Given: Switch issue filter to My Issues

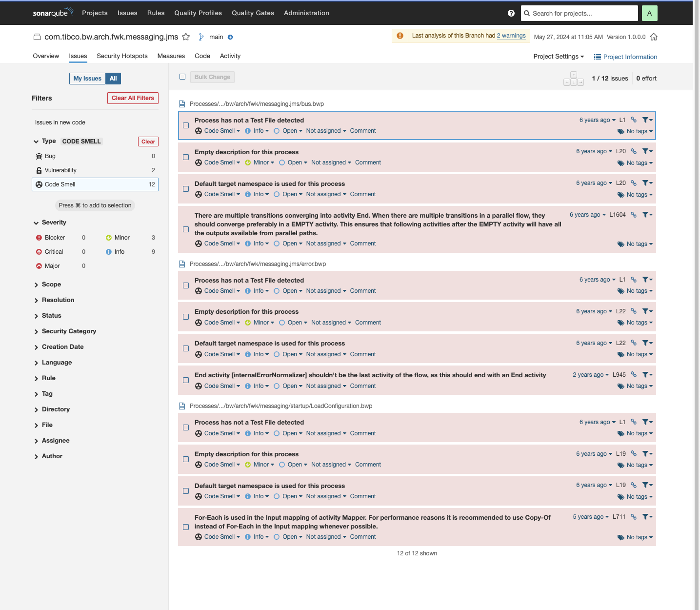Looking at the screenshot, I should coord(87,79).
